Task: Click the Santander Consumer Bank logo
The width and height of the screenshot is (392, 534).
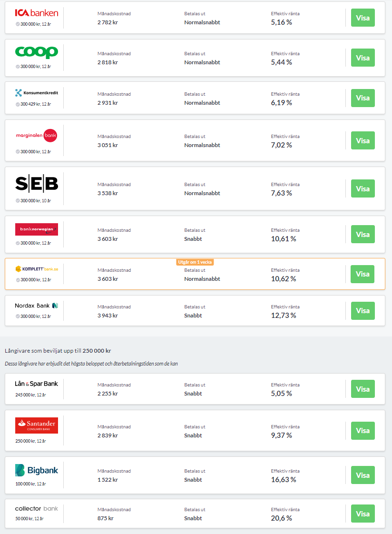Action: tap(36, 425)
